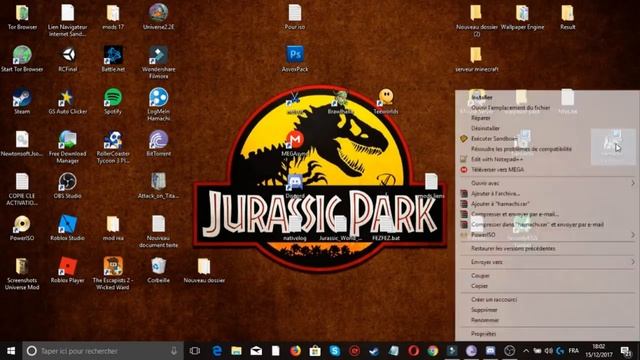Select the Teeworlds desktop icon
The image size is (640, 360).
[x=386, y=101]
